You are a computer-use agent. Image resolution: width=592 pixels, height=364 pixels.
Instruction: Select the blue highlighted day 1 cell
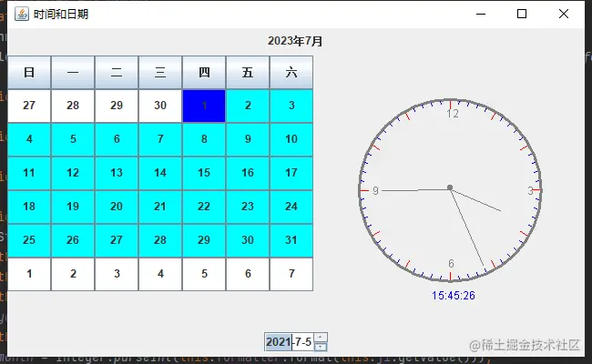pyautogui.click(x=204, y=106)
